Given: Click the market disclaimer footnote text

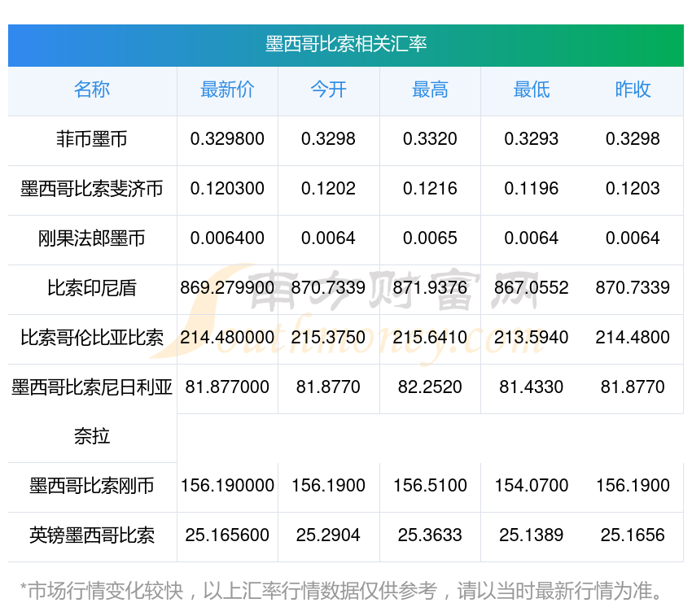Looking at the screenshot, I should (340, 592).
